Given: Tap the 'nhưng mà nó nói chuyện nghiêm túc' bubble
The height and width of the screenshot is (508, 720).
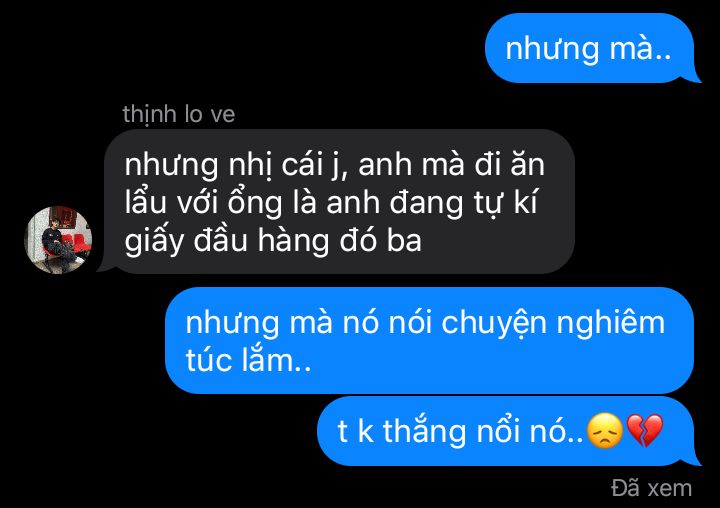Looking at the screenshot, I should [x=429, y=340].
